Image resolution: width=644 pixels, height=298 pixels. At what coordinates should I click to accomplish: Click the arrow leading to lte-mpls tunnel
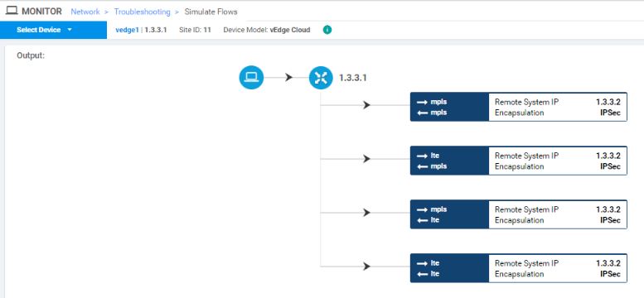[x=366, y=159]
